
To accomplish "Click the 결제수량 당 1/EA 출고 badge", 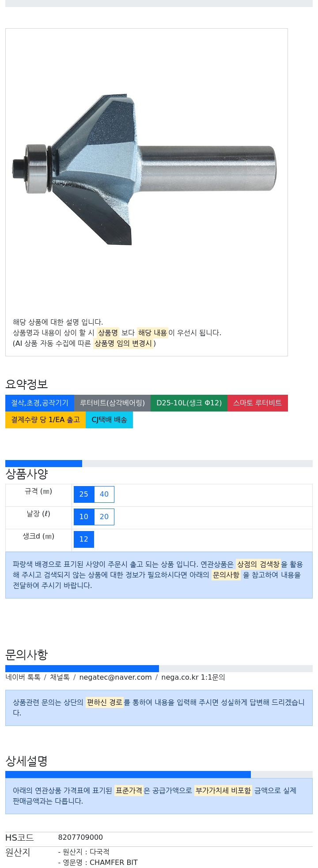I will tap(45, 420).
